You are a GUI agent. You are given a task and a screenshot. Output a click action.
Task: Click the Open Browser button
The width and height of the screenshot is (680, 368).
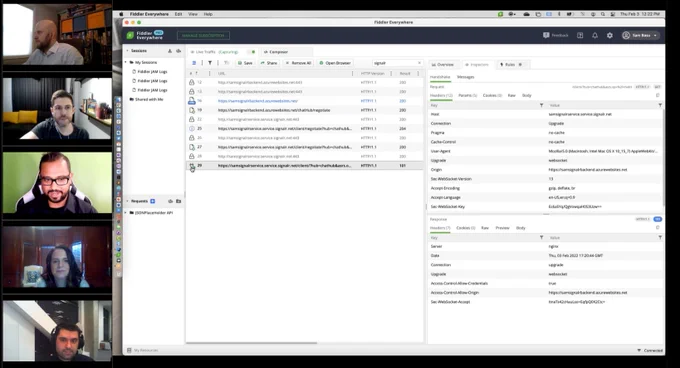click(x=335, y=63)
